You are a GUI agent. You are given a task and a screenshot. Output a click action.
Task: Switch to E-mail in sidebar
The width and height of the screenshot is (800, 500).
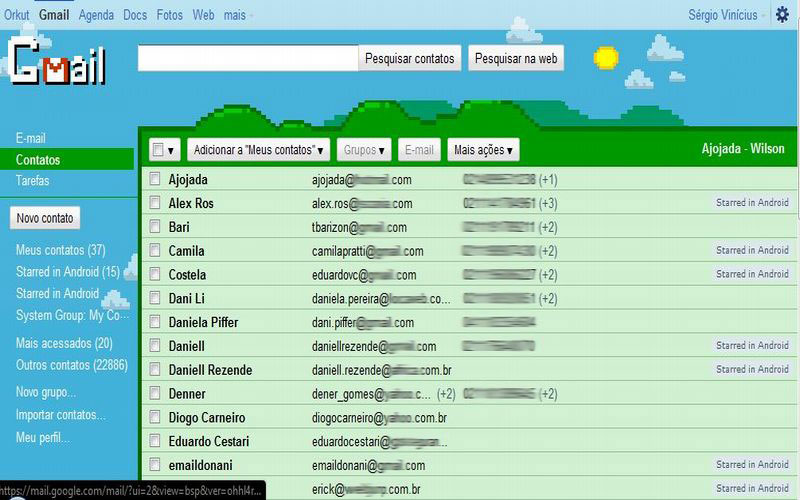31,138
